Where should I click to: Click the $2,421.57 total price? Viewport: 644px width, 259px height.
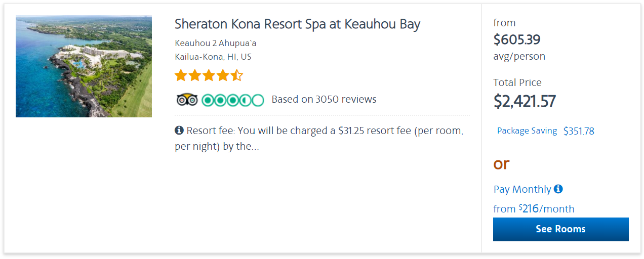click(525, 101)
